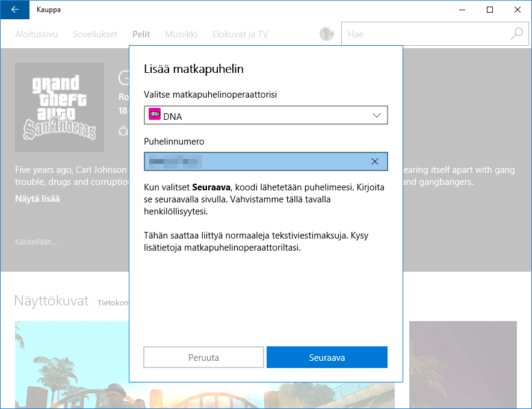Clear the phone number with the X icon
The image size is (532, 409).
pyautogui.click(x=375, y=161)
